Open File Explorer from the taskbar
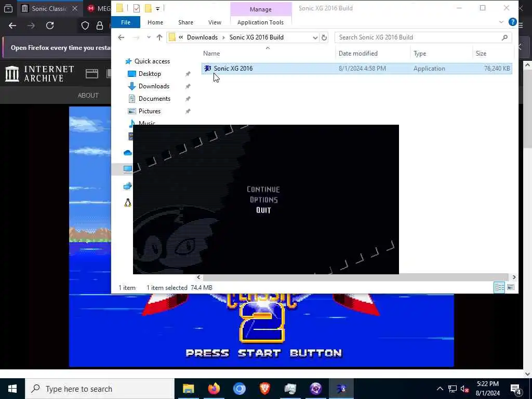The image size is (532, 399). pos(188,389)
